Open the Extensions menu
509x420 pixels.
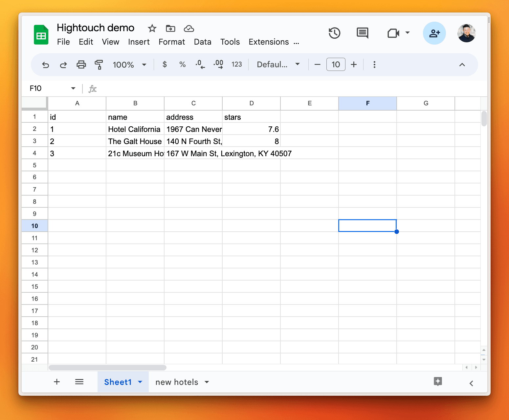click(x=269, y=42)
